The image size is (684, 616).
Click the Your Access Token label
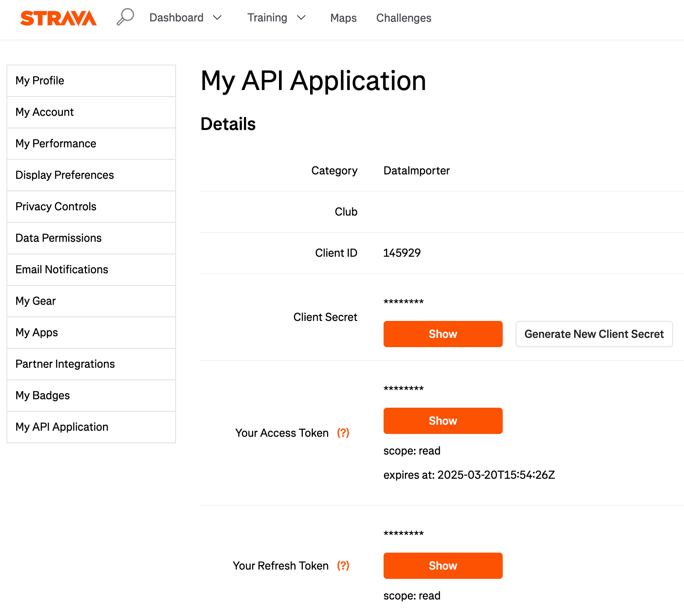point(282,433)
